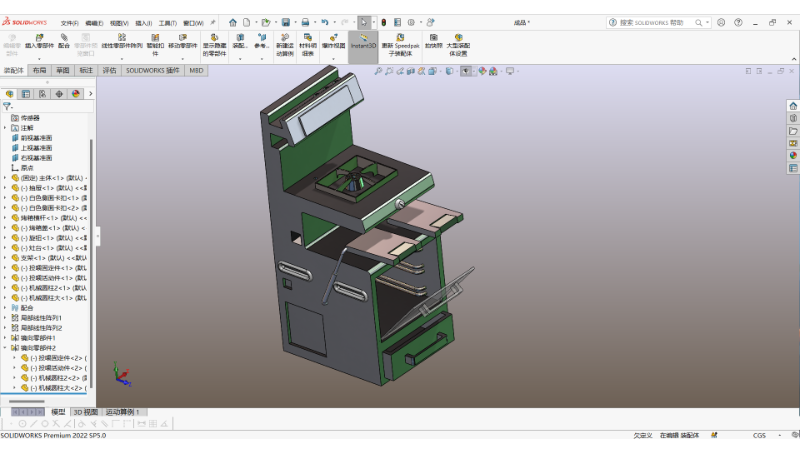Click the 插入零部件 insert components tool
Image resolution: width=800 pixels, height=453 pixels.
pos(39,41)
